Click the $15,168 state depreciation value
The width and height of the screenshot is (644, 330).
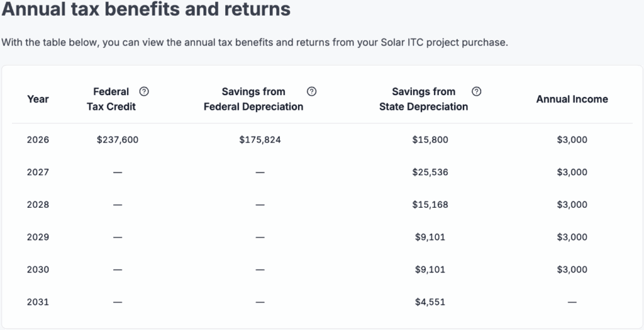[x=430, y=205]
